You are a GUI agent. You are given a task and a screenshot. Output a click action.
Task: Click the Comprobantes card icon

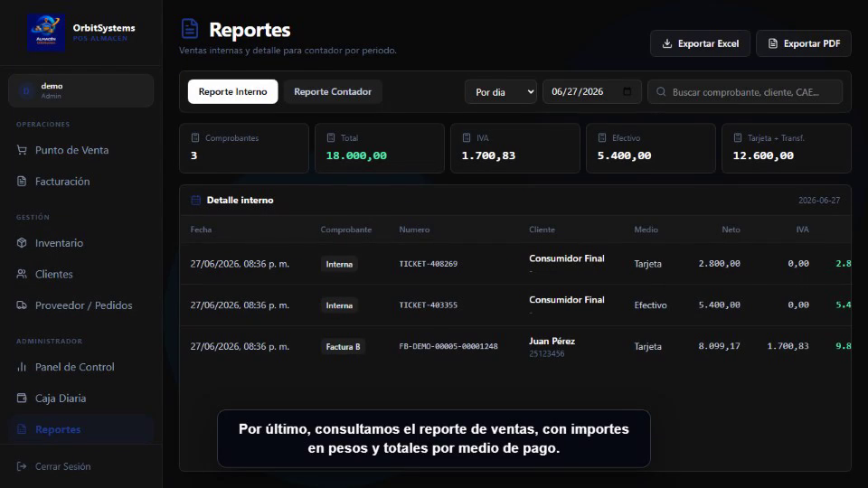click(x=195, y=137)
